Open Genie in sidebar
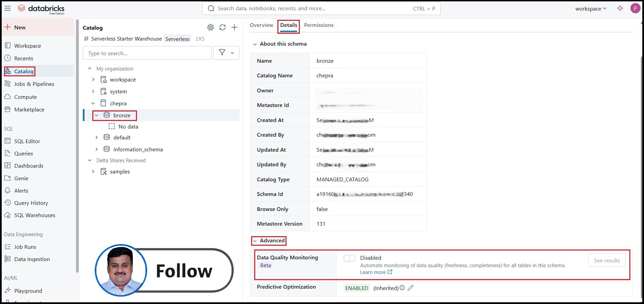The height and width of the screenshot is (304, 644). point(21,178)
